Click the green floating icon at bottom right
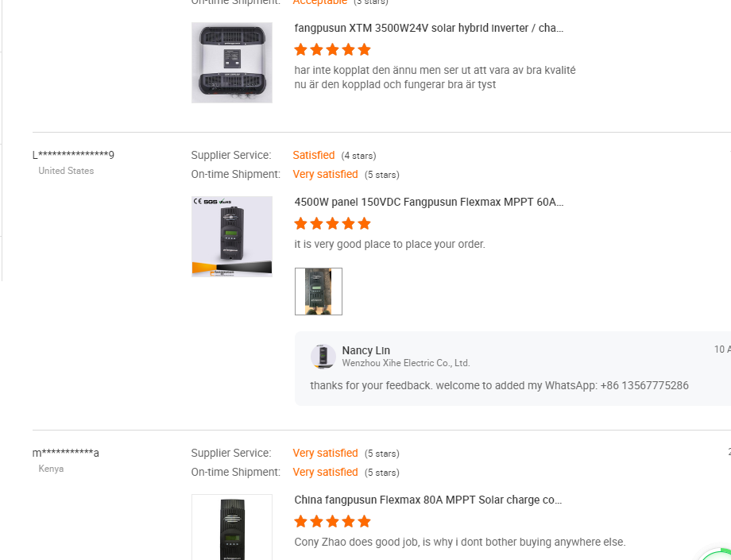The height and width of the screenshot is (560, 731). (717, 555)
